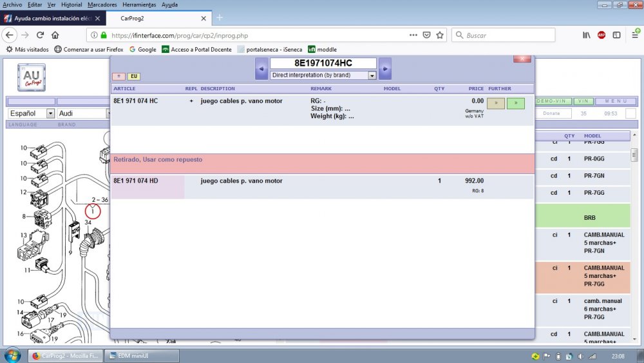This screenshot has width=644, height=363.
Task: Open the Ayuda menu
Action: (169, 5)
